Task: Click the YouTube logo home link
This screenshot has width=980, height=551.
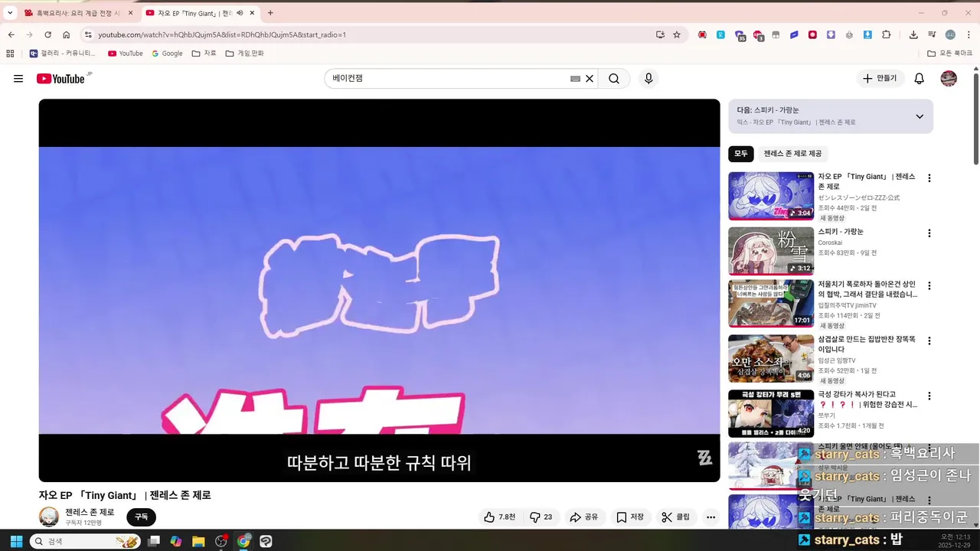Action: click(x=60, y=79)
